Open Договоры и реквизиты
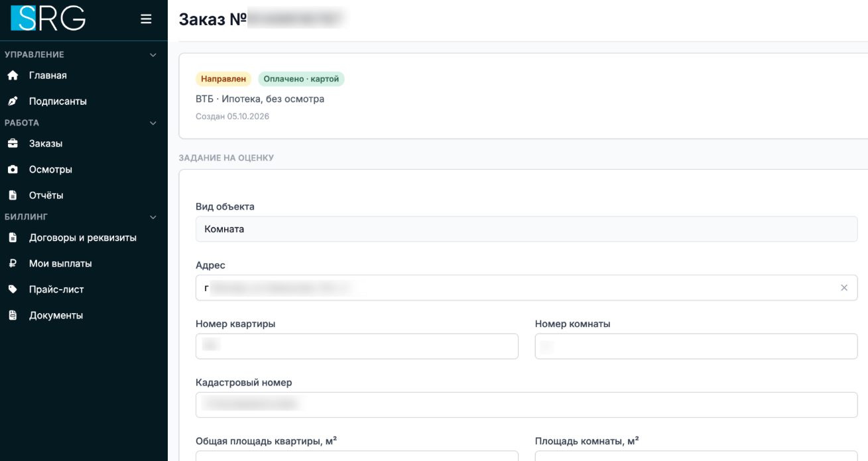The image size is (868, 461). (x=84, y=237)
